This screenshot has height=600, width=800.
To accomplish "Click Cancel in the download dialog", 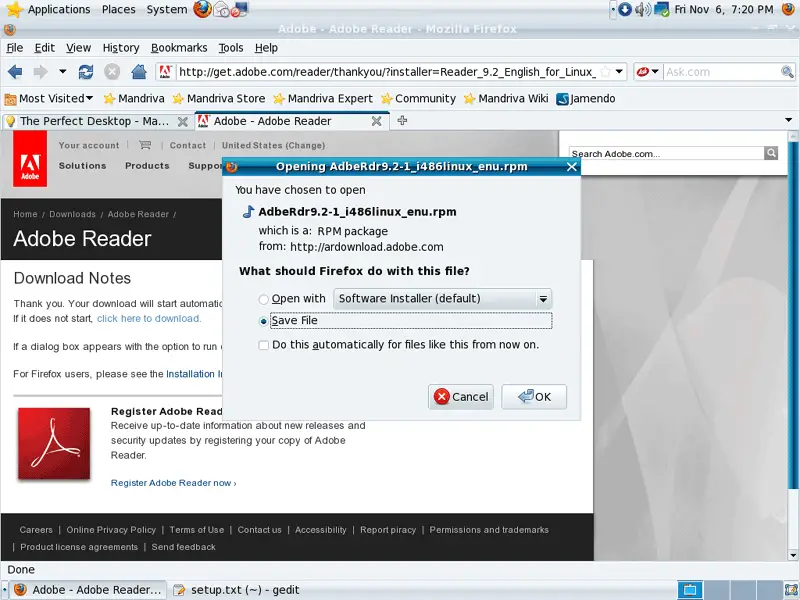I will [461, 397].
